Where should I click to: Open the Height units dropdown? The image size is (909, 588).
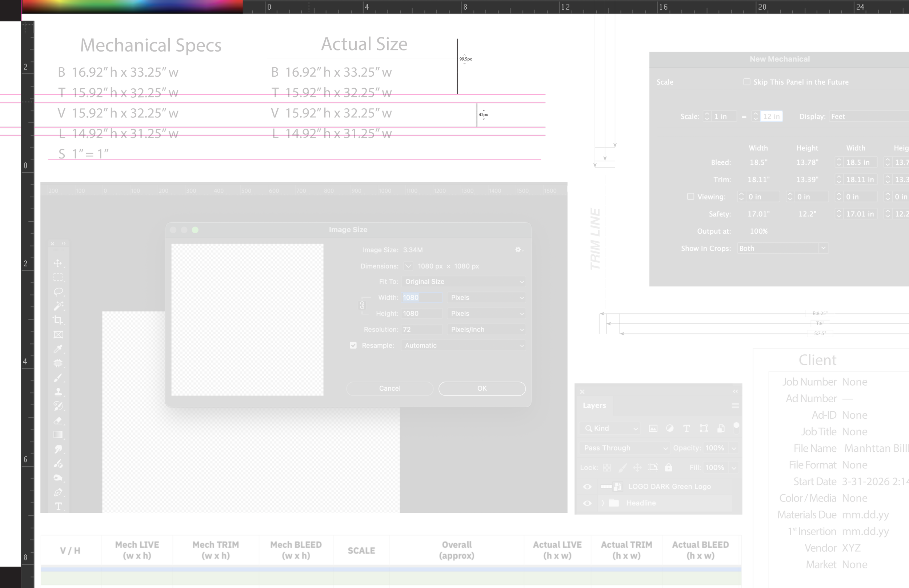coord(486,314)
